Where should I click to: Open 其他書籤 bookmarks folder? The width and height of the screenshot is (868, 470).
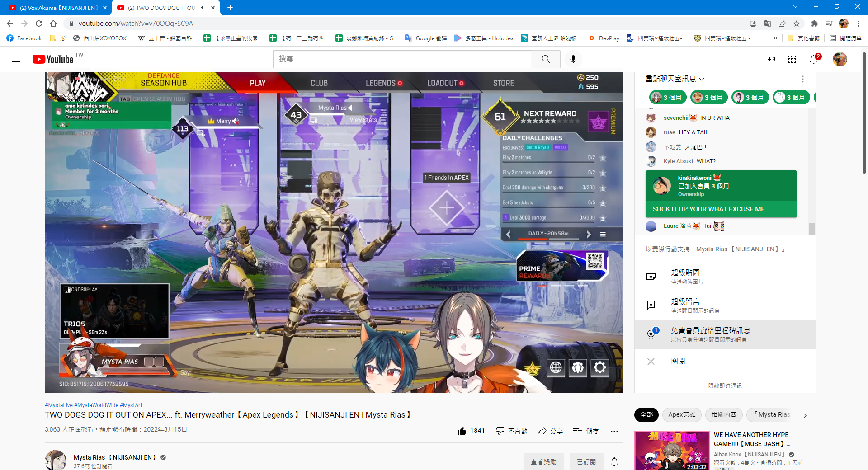803,38
